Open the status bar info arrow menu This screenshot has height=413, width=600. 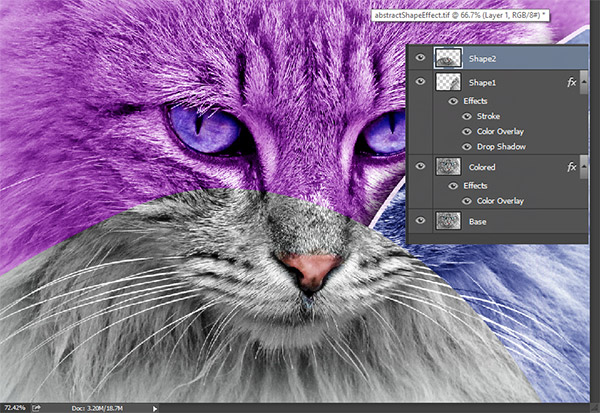(x=153, y=407)
